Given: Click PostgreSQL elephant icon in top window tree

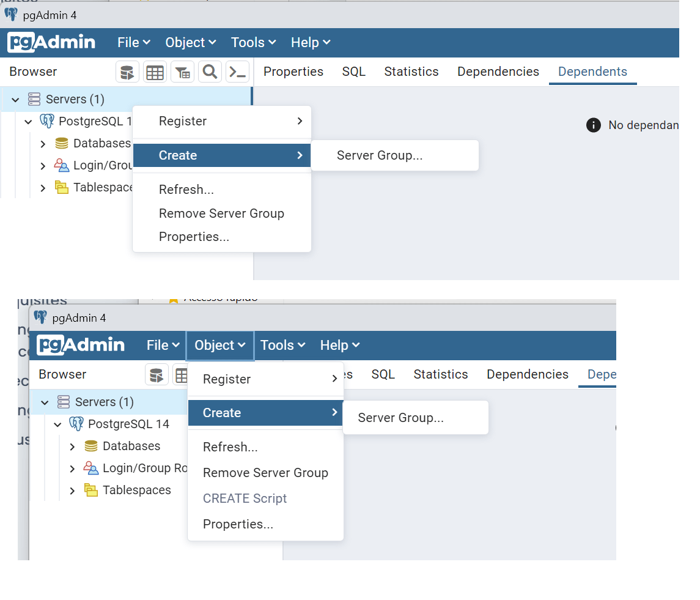Looking at the screenshot, I should tap(47, 121).
